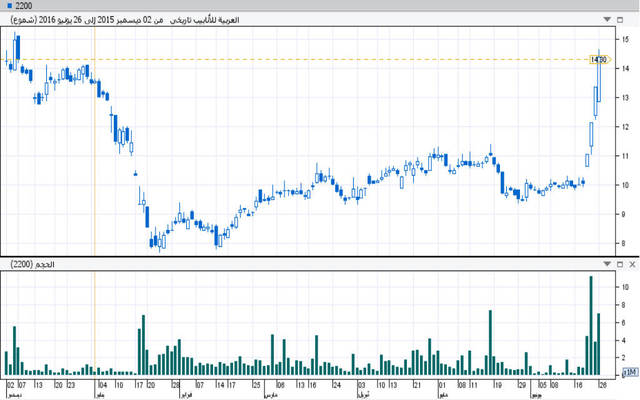Click the 10 mark on the price axis
640x400 pixels.
click(x=625, y=185)
